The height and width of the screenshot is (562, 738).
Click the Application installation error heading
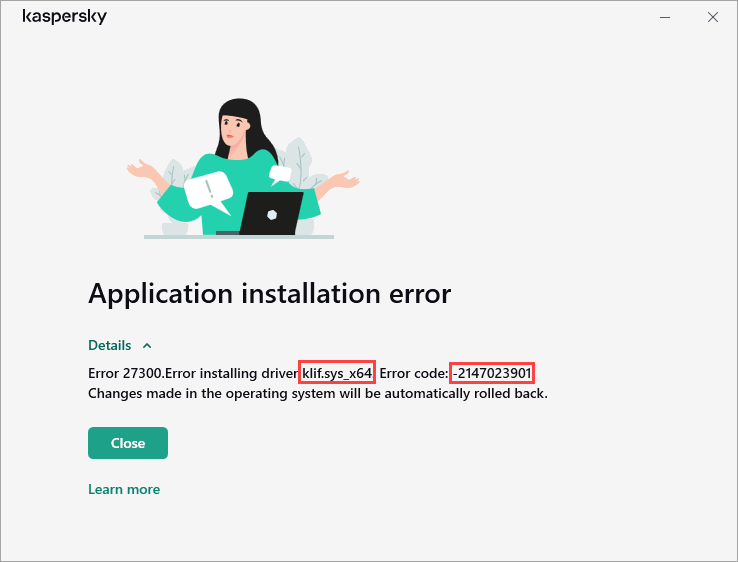(269, 293)
